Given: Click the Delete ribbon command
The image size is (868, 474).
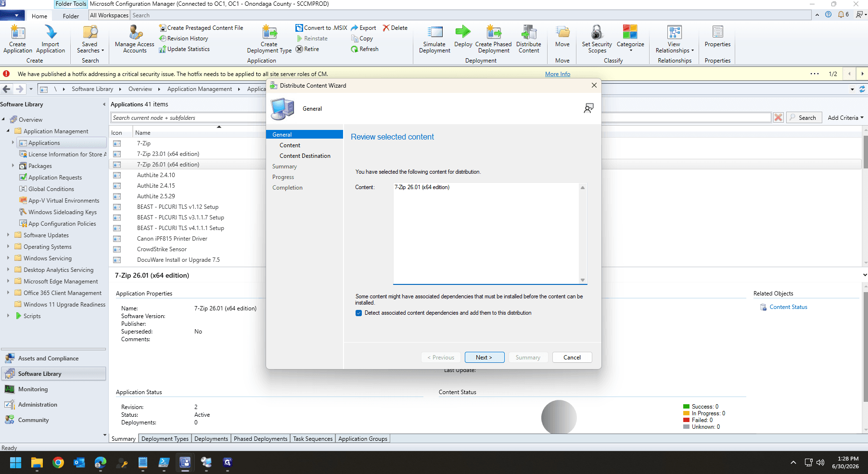Looking at the screenshot, I should 395,28.
